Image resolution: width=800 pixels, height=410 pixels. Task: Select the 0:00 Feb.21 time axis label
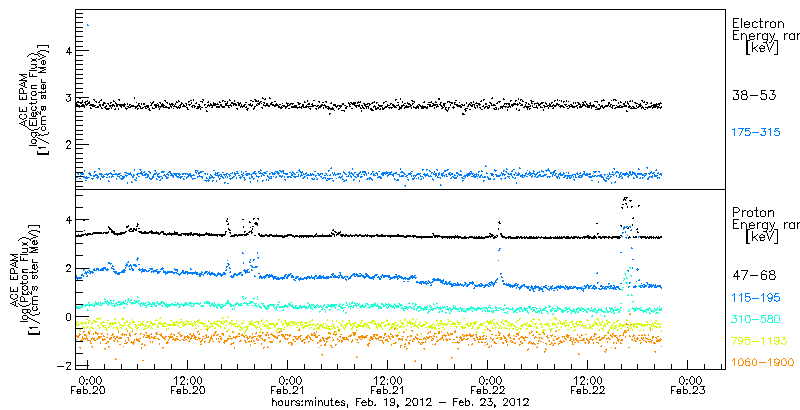click(289, 386)
